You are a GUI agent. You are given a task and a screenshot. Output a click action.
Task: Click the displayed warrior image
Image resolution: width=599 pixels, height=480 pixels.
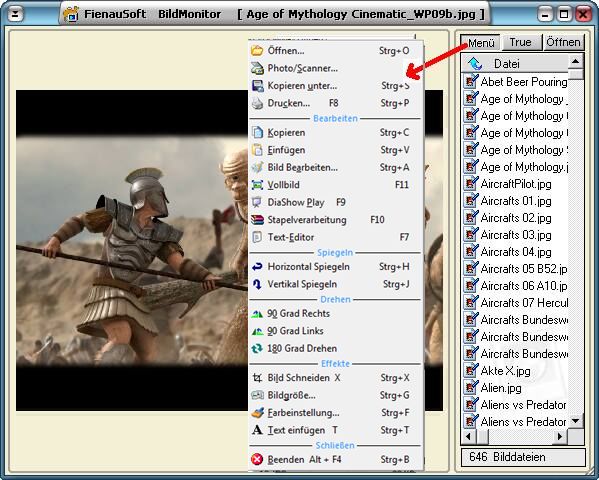point(132,250)
